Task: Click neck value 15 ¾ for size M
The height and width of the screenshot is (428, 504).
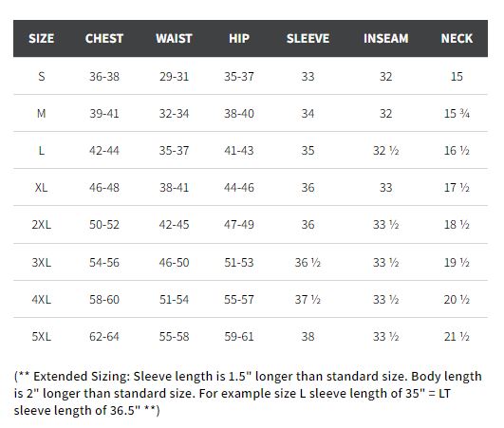Action: 457,114
